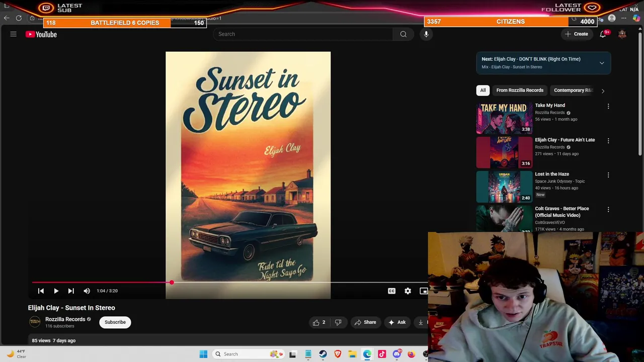Click the Windows taskbar search box
The image size is (644, 362).
point(248,354)
